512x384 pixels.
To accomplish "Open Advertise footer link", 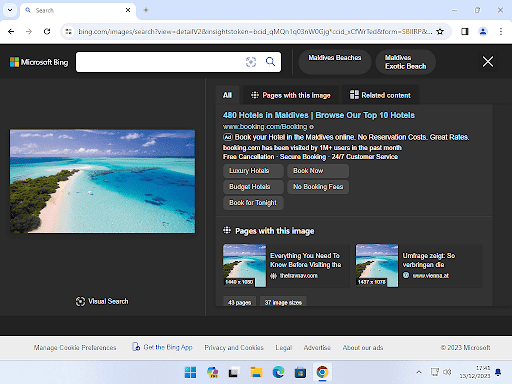I will (x=317, y=348).
